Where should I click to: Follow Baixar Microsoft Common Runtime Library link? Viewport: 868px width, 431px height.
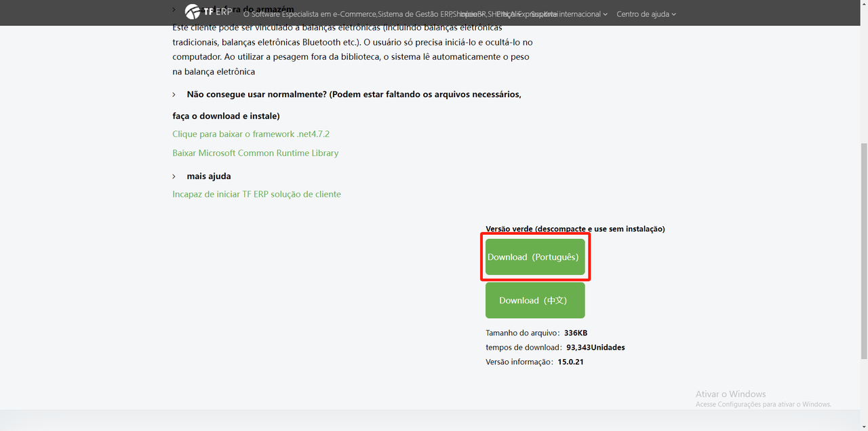pos(255,153)
